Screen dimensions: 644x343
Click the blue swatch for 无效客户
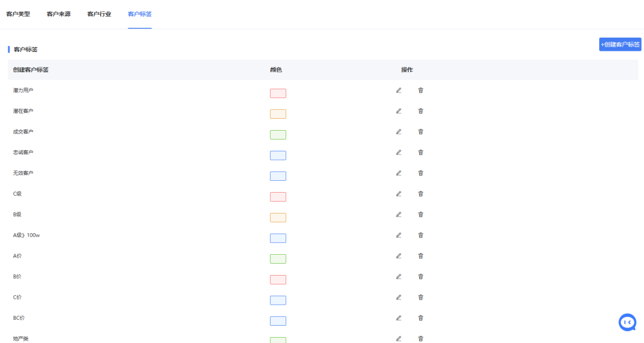278,176
